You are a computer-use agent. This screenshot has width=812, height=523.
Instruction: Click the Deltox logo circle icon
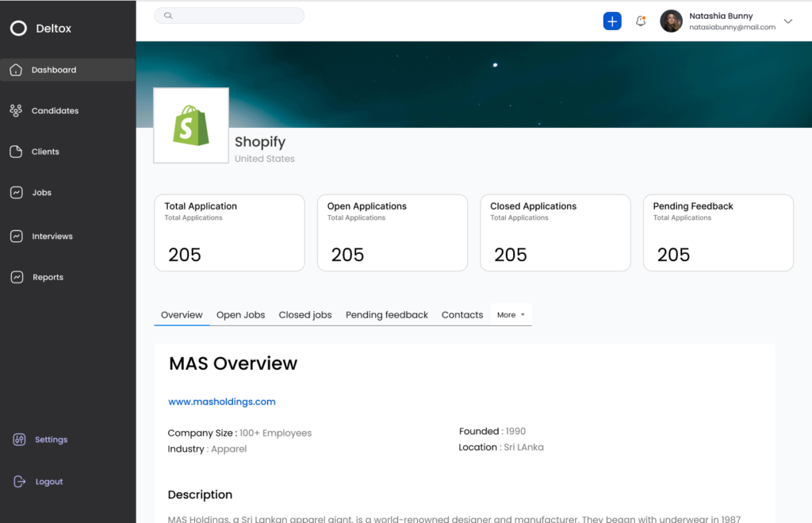(18, 29)
